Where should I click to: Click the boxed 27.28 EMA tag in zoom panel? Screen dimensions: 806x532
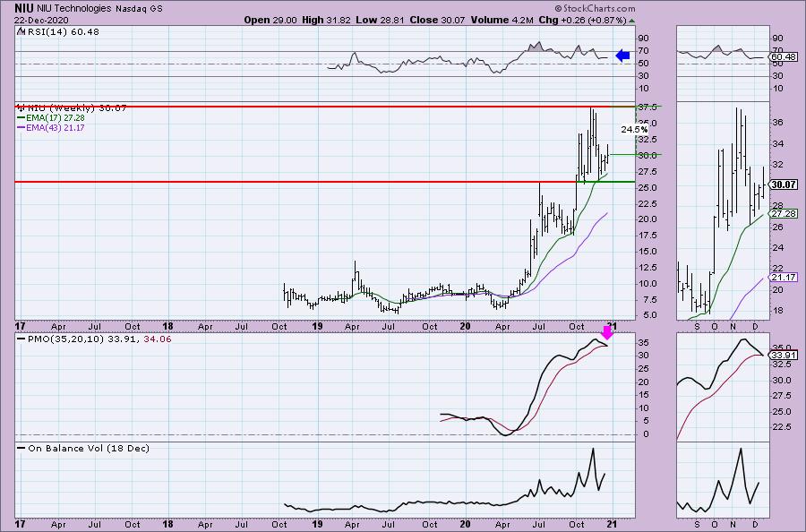point(784,213)
